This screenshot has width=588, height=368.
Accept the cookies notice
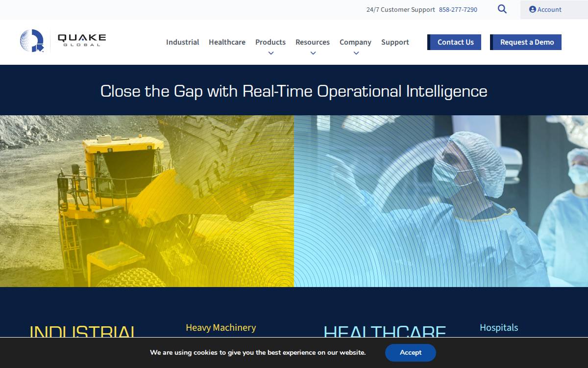tap(411, 352)
